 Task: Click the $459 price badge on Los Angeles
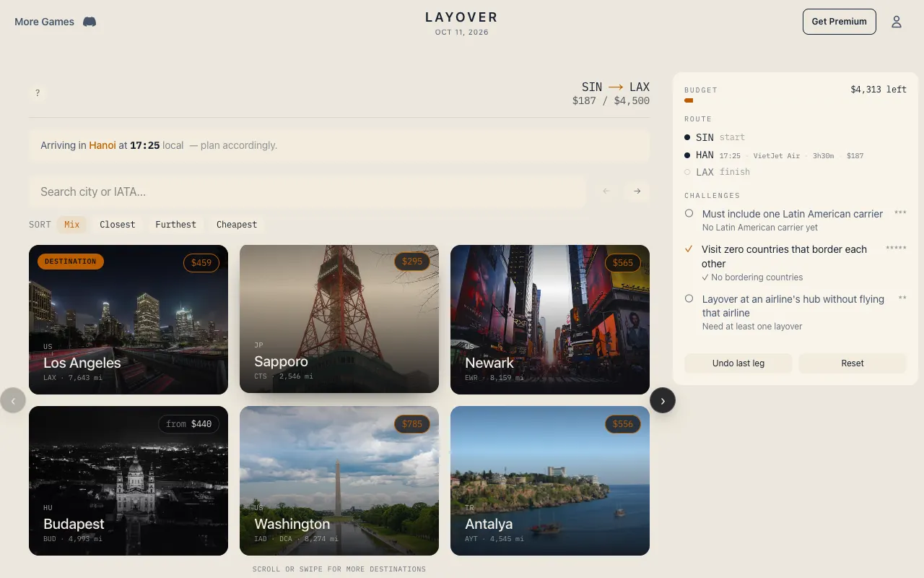[x=201, y=263]
